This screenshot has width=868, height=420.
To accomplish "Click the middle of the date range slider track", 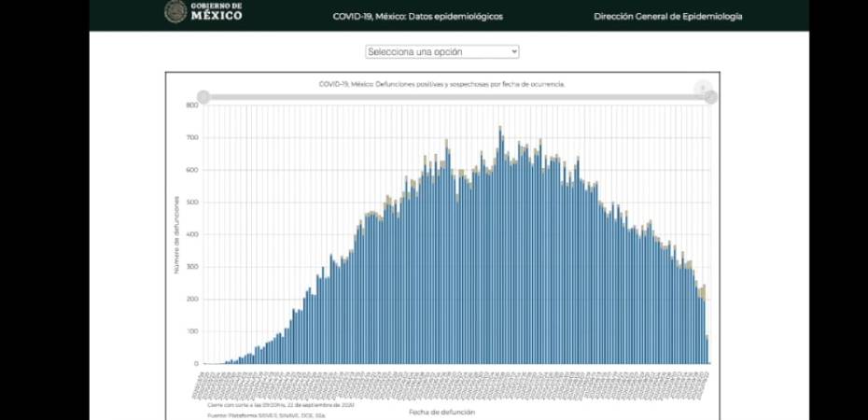I will (456, 97).
